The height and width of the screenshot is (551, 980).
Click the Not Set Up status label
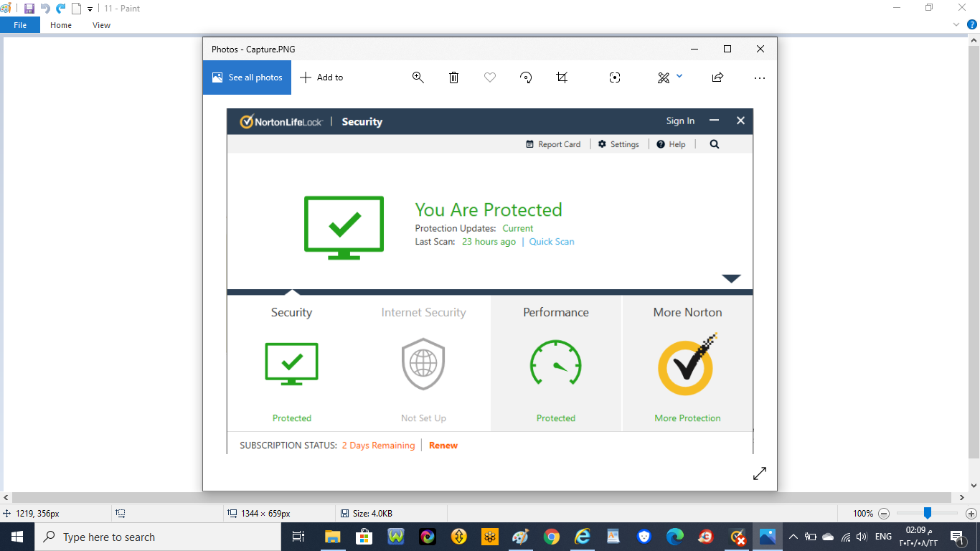pos(423,418)
